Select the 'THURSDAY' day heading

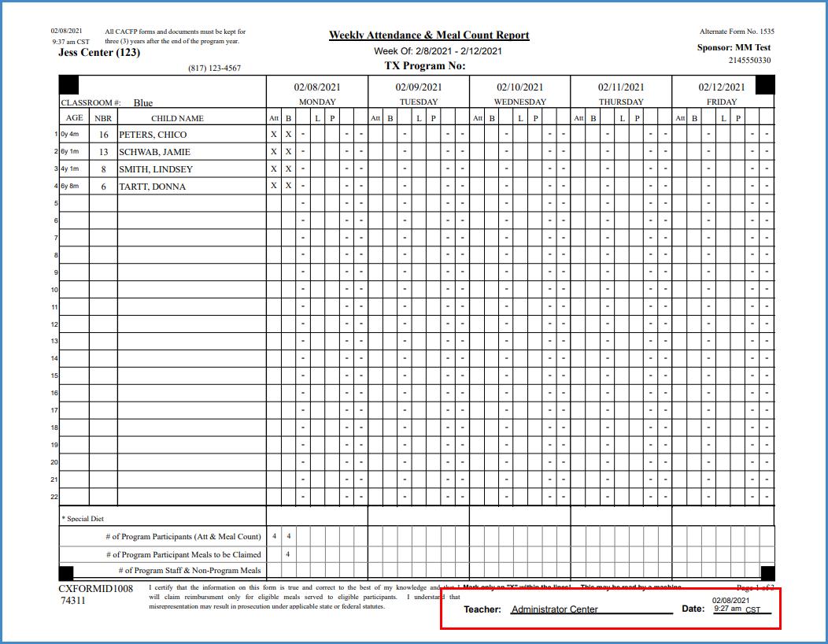621,102
